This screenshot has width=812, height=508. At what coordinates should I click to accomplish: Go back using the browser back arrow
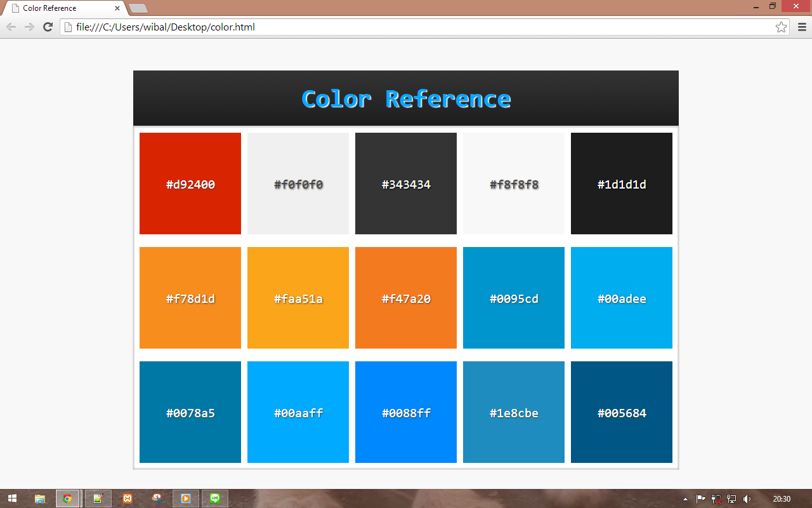point(11,27)
